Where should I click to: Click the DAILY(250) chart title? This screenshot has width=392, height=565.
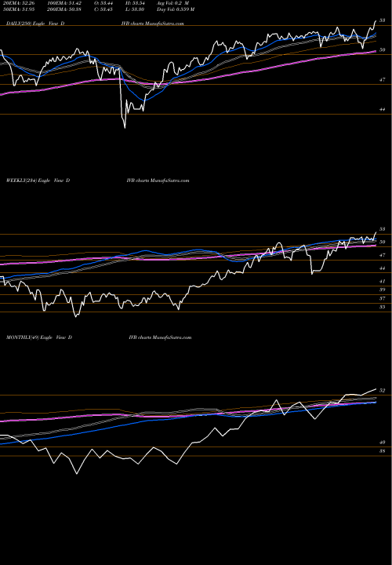point(35,24)
